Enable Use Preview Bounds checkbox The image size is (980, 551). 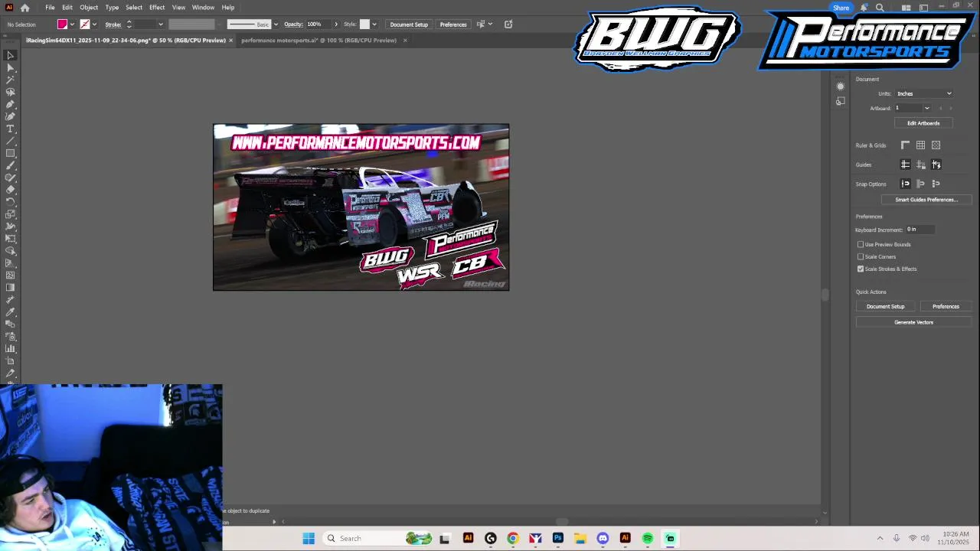pyautogui.click(x=861, y=244)
